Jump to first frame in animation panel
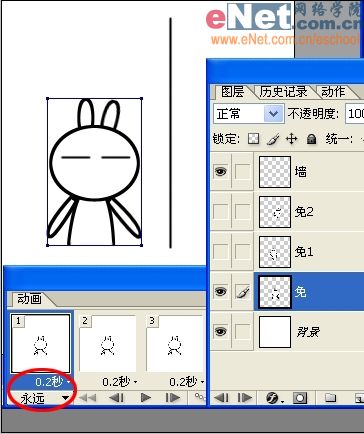The height and width of the screenshot is (434, 364). [87, 398]
